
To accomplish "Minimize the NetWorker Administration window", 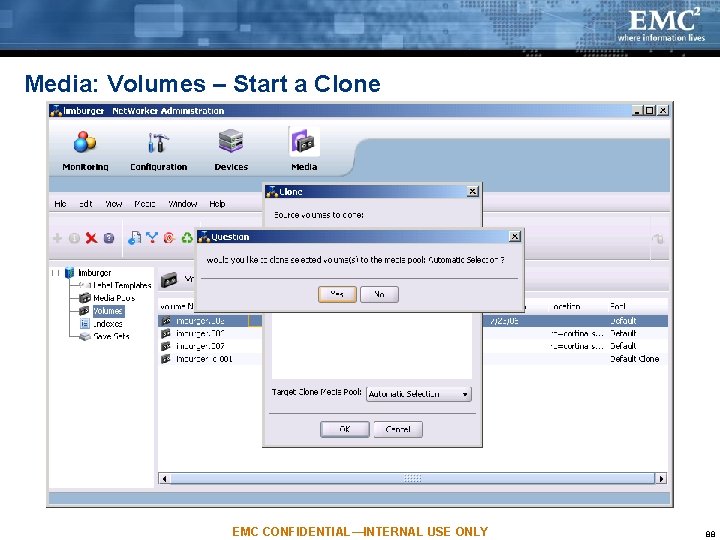I will pyautogui.click(x=637, y=110).
